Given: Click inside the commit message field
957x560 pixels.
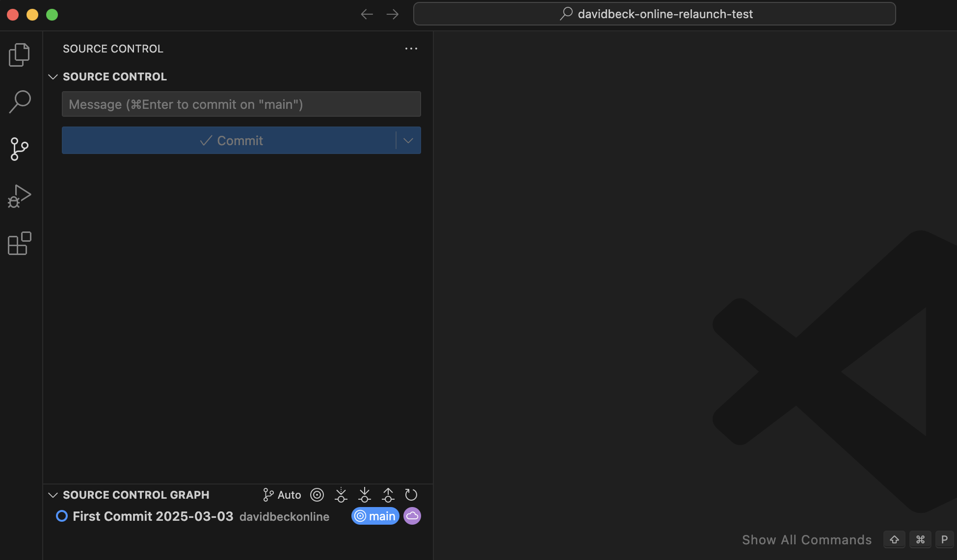Looking at the screenshot, I should (x=241, y=104).
